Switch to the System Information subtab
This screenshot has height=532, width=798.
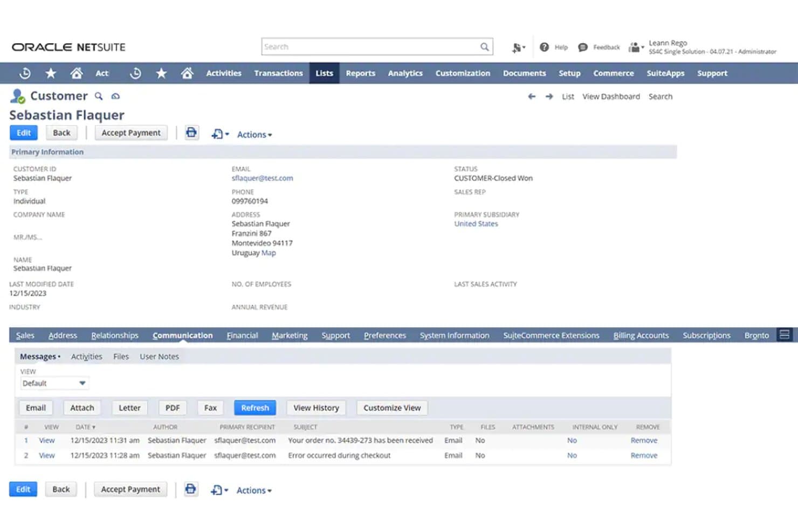pyautogui.click(x=455, y=335)
